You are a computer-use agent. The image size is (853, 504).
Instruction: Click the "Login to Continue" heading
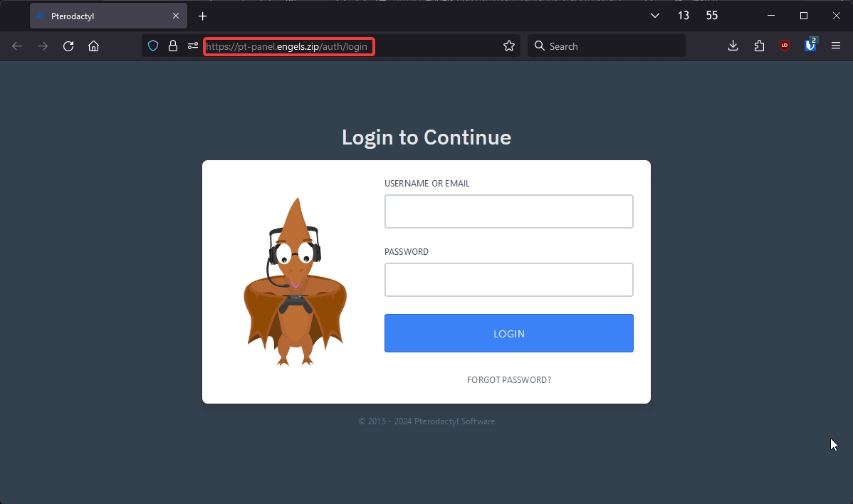click(426, 137)
